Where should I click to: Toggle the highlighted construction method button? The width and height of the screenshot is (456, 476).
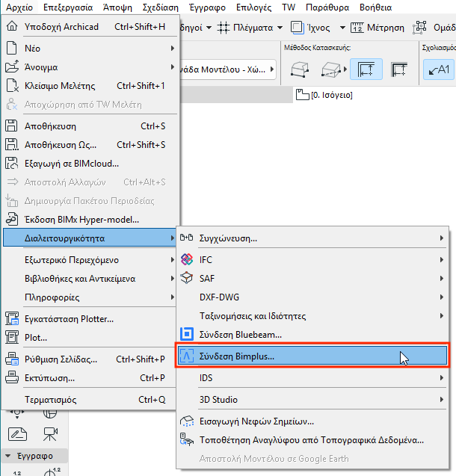click(x=366, y=69)
